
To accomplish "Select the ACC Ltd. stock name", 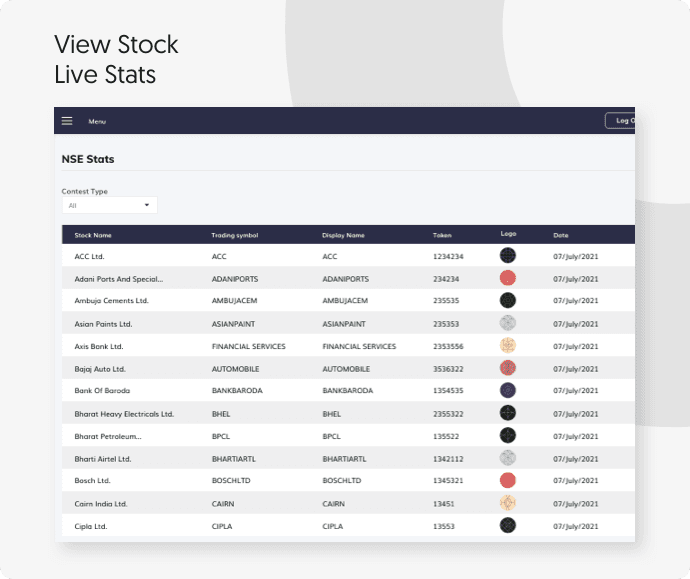I will [x=89, y=257].
